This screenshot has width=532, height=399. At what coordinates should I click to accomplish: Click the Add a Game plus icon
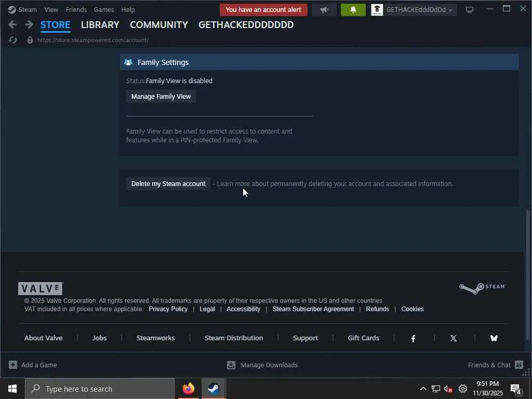[x=13, y=365]
